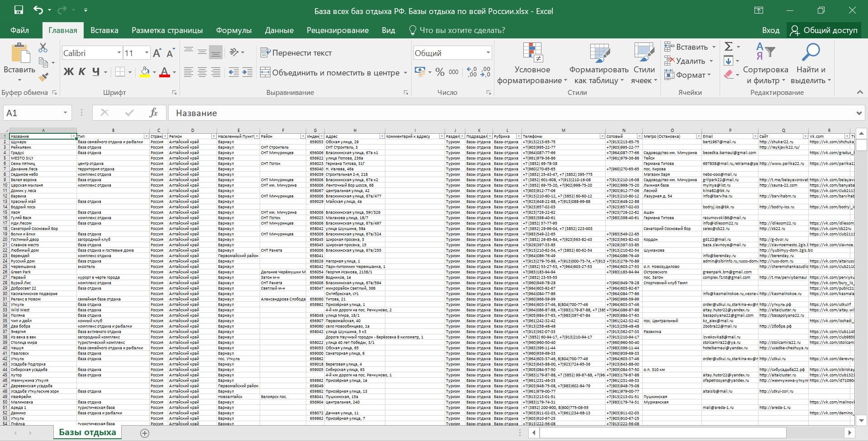
Task: Click Increase Font Size icon
Action: click(x=157, y=53)
